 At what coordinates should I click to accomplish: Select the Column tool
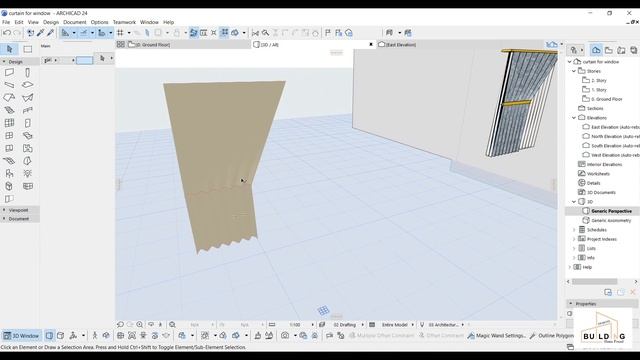27,73
